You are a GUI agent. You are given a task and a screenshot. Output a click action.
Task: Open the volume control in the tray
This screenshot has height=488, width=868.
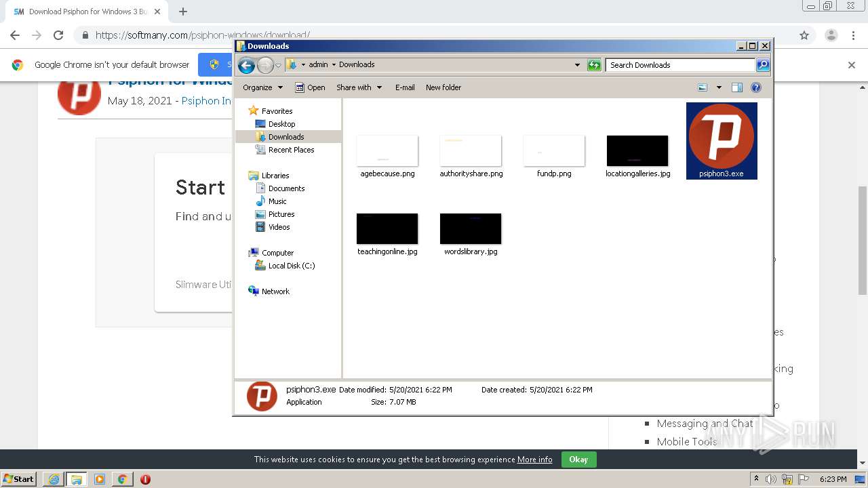(771, 479)
